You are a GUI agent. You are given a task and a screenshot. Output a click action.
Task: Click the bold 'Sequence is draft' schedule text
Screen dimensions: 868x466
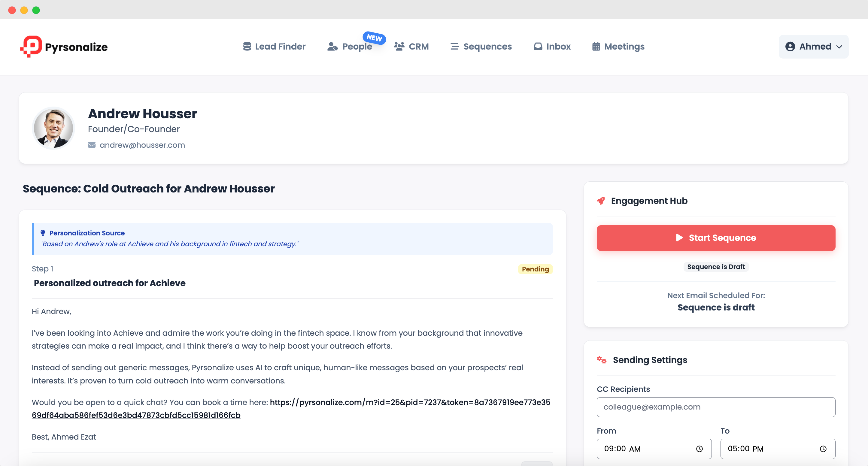[716, 307]
